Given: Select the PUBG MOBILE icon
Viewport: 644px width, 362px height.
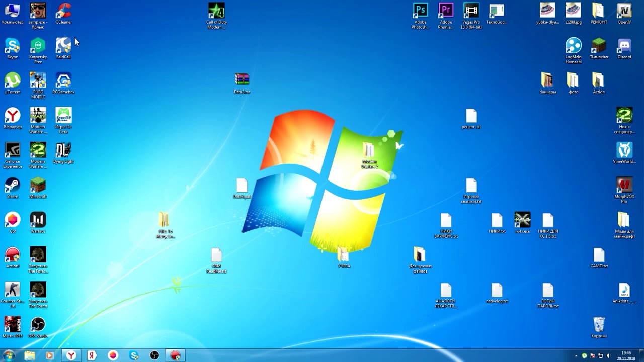Looking at the screenshot, I should click(38, 85).
